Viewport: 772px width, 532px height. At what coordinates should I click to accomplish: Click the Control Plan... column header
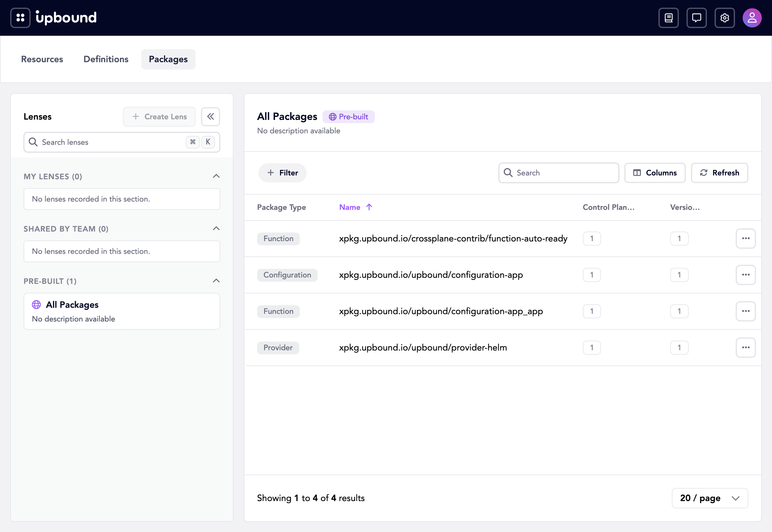pos(608,207)
